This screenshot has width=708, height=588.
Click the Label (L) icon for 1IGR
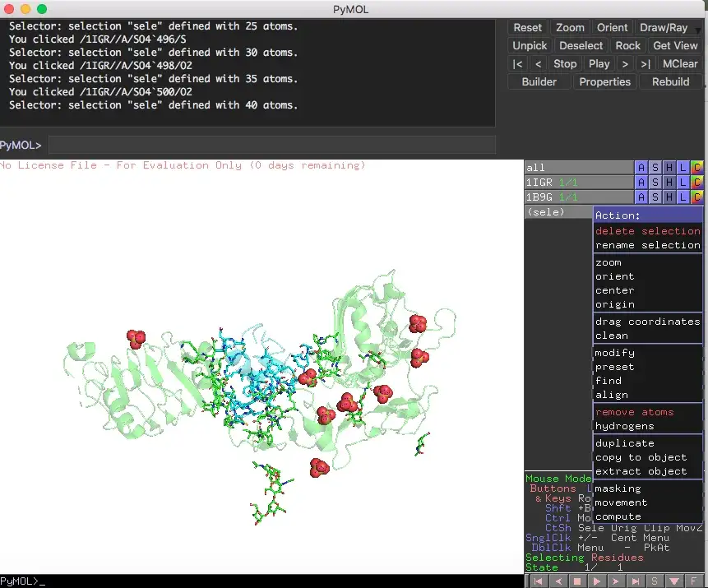click(683, 182)
